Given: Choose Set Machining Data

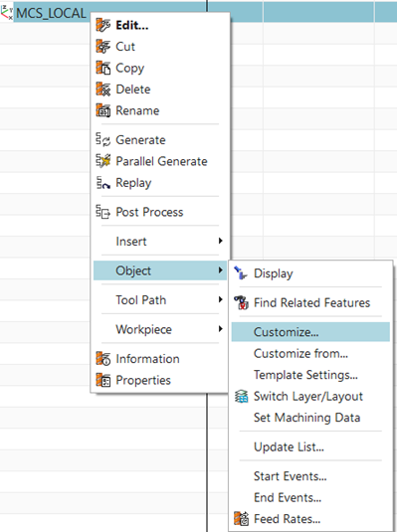Looking at the screenshot, I should 310,418.
